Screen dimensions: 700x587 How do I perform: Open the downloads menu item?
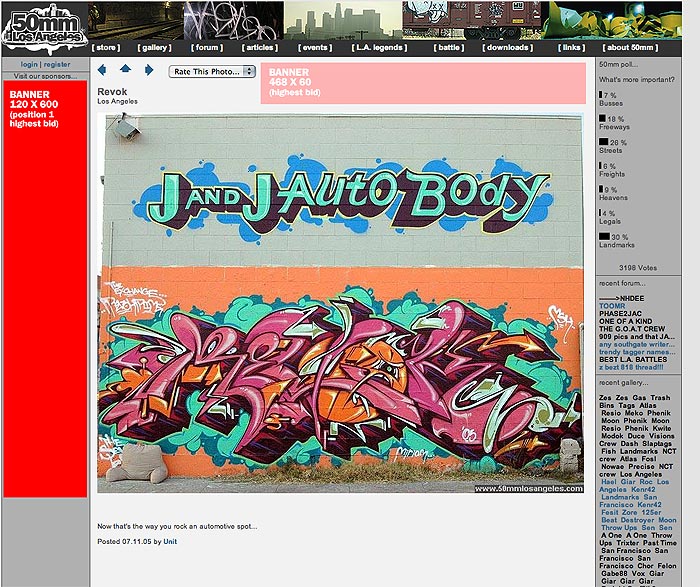coord(508,47)
